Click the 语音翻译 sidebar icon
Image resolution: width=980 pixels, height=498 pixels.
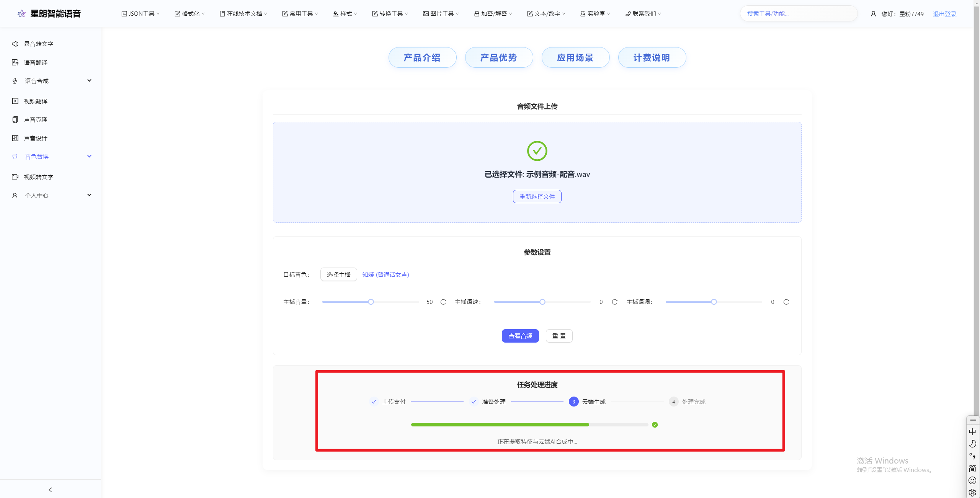[x=15, y=62]
